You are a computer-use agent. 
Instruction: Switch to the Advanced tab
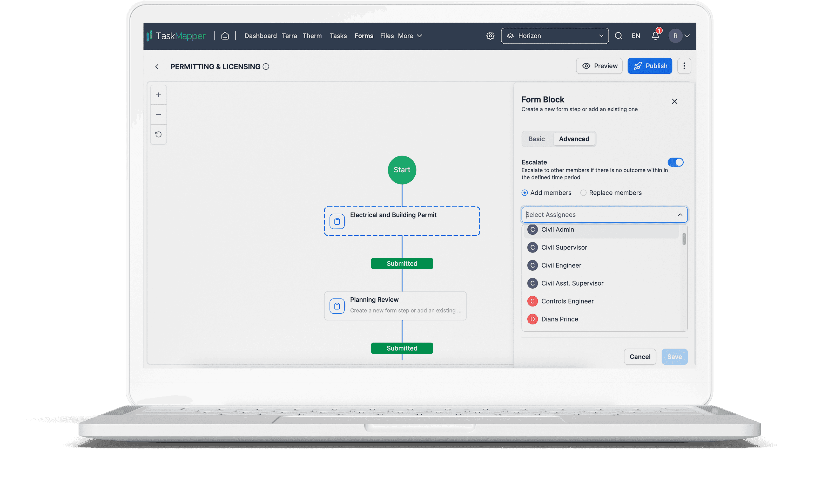click(x=574, y=139)
